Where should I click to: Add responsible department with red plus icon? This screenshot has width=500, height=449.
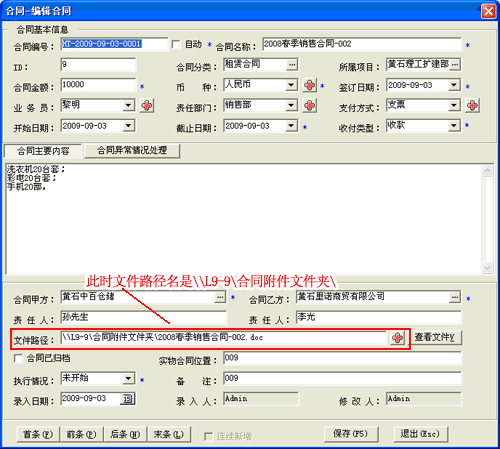[310, 106]
